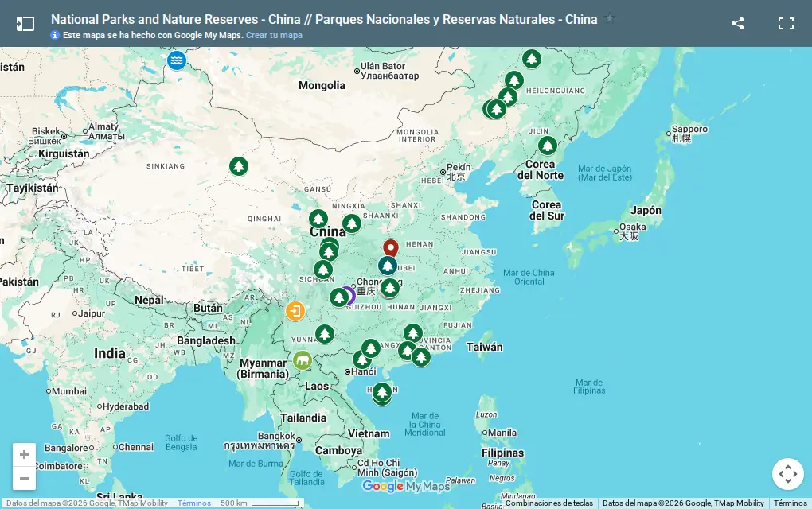Screen dimensions: 812x509
Task: Click the 'Mongolia' country label
Action: (322, 85)
